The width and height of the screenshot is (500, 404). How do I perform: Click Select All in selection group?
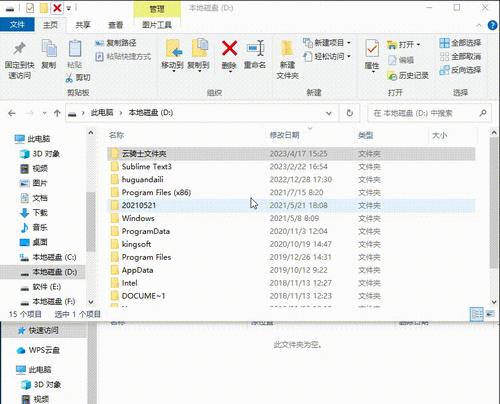[x=460, y=43]
